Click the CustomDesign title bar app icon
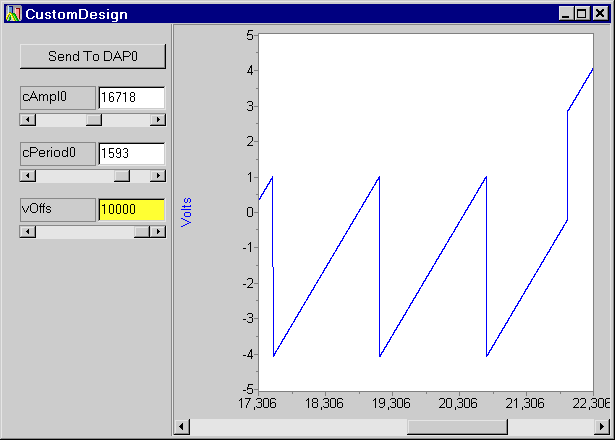Image resolution: width=616 pixels, height=440 pixels. pyautogui.click(x=13, y=14)
